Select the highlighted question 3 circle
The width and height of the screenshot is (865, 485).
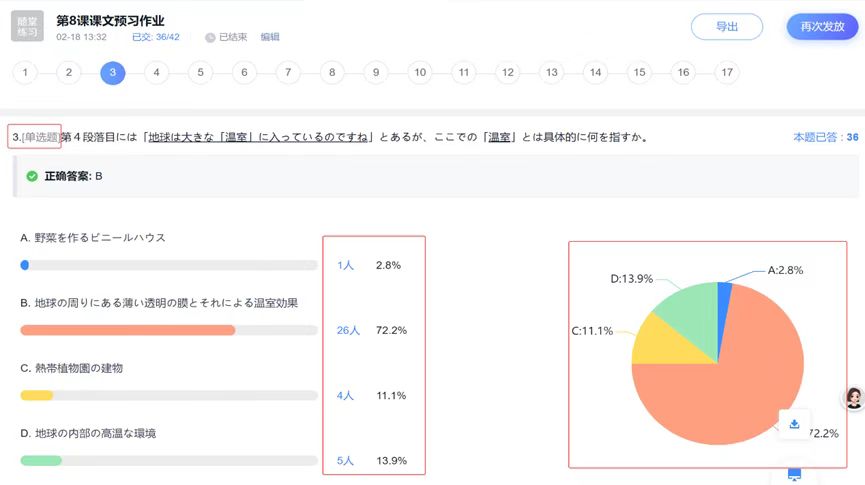112,73
